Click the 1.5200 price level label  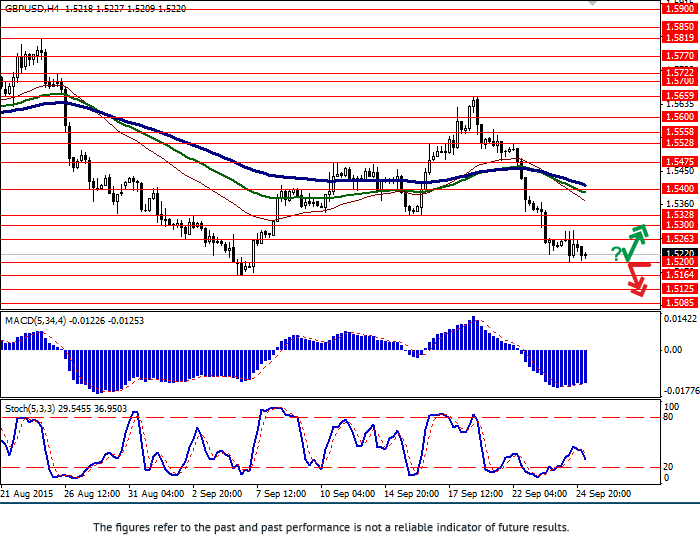(x=680, y=262)
